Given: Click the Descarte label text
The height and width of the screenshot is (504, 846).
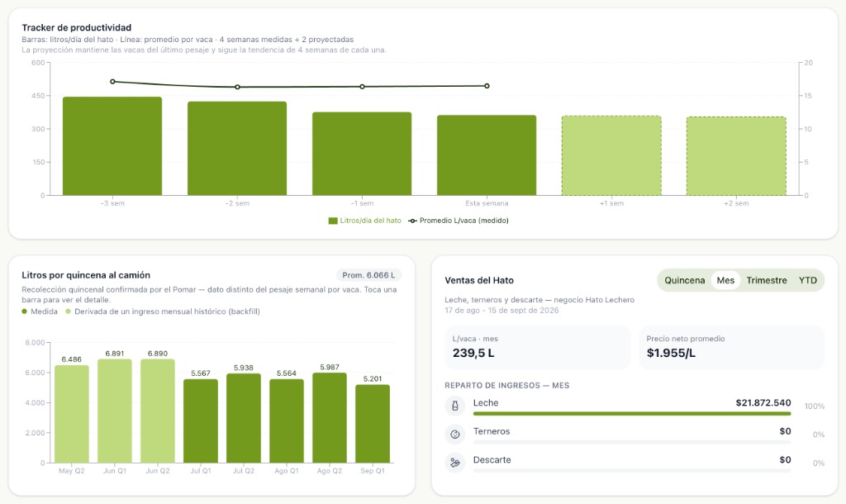Looking at the screenshot, I should coord(492,459).
